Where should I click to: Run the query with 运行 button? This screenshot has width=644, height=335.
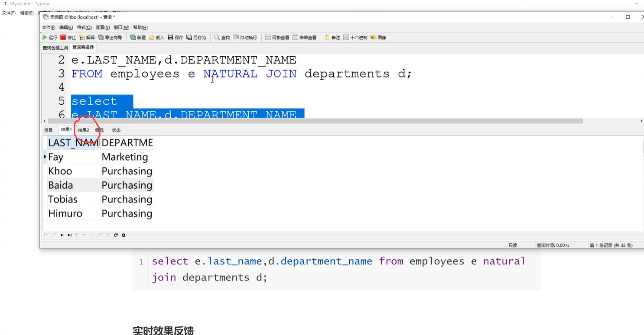coord(50,38)
